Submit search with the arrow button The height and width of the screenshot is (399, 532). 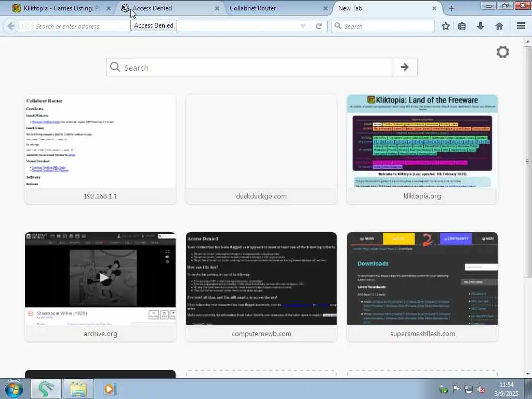coord(404,67)
